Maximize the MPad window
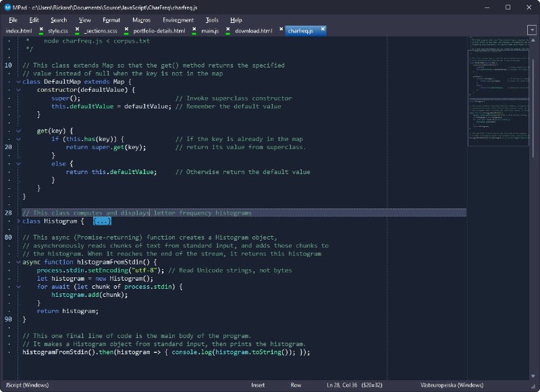 [x=508, y=7]
